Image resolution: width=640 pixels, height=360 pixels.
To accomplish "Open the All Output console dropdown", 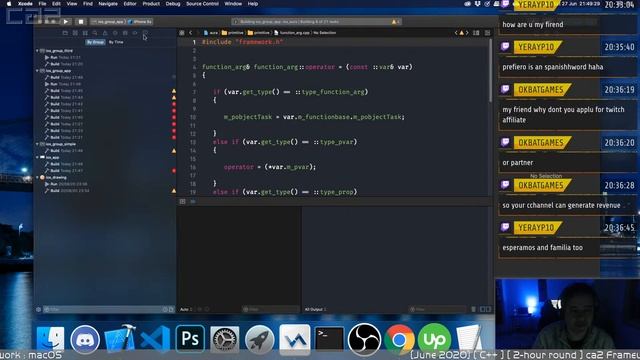I will click(x=316, y=309).
